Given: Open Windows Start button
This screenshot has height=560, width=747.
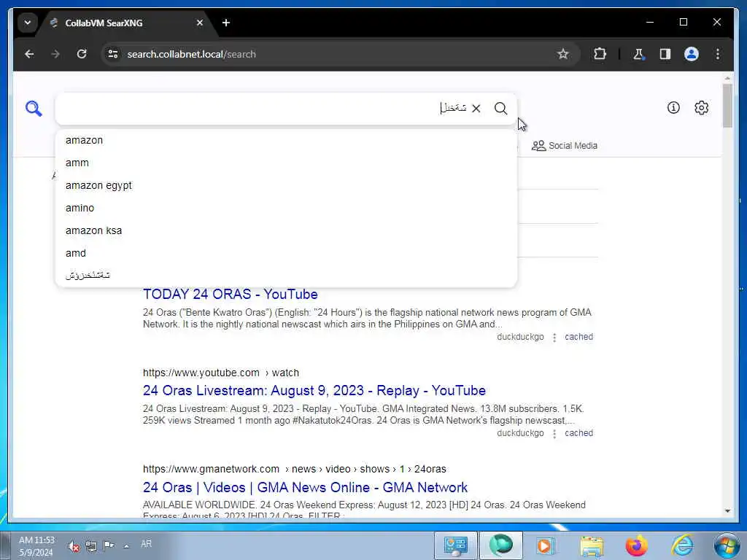Looking at the screenshot, I should 727,545.
